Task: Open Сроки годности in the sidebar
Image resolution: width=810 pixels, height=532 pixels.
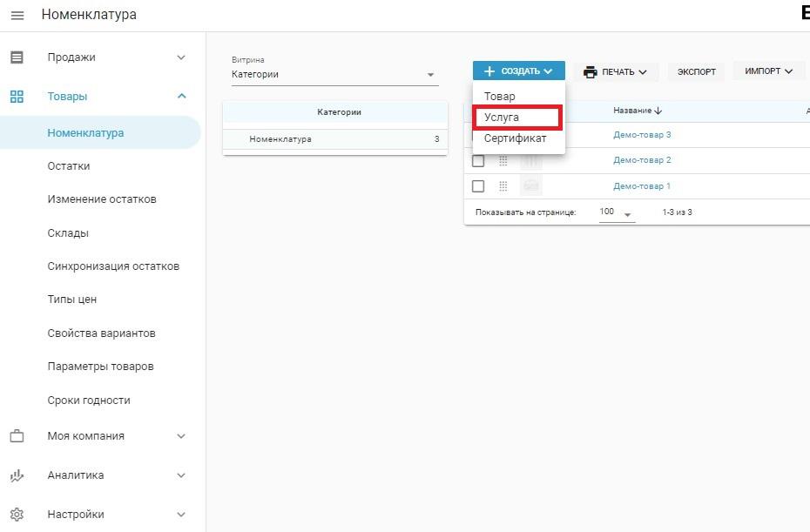Action: tap(89, 401)
